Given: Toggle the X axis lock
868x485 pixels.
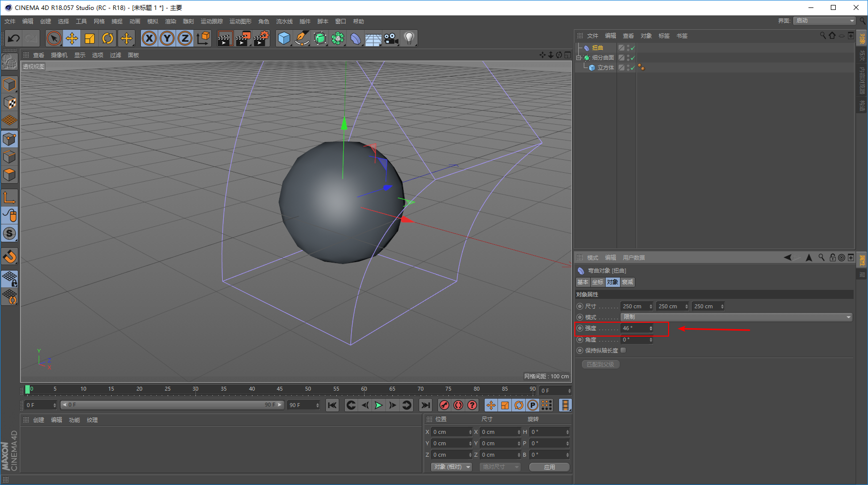Looking at the screenshot, I should click(149, 38).
